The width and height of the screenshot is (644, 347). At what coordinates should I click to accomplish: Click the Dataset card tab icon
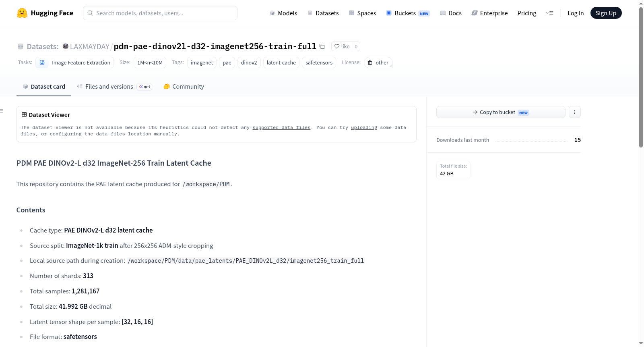click(x=25, y=87)
